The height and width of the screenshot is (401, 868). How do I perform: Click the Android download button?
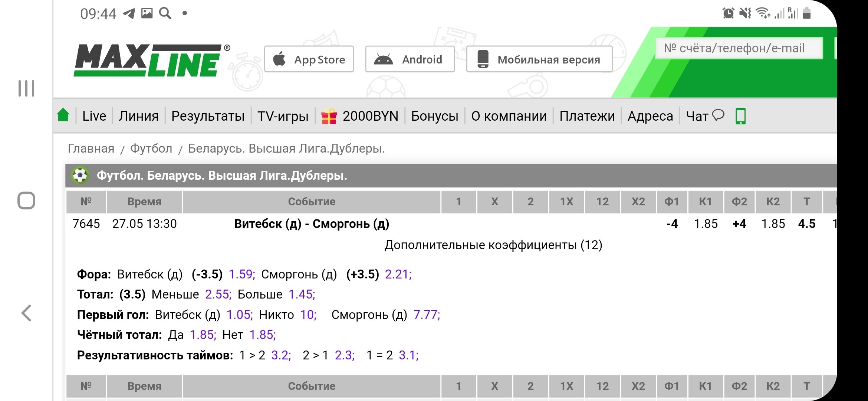[410, 59]
